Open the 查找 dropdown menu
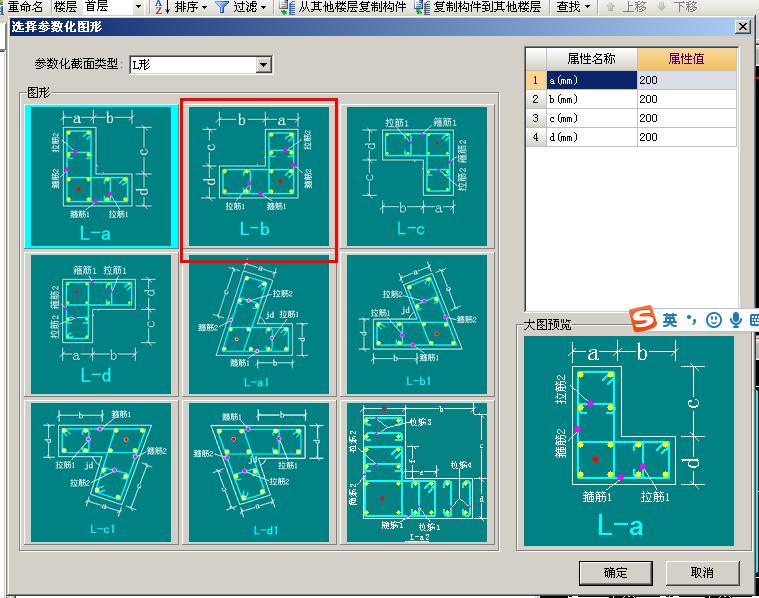The width and height of the screenshot is (759, 598). pyautogui.click(x=574, y=7)
